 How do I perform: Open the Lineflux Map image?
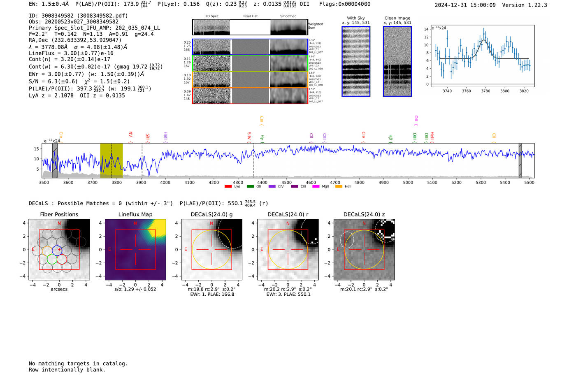pos(135,249)
